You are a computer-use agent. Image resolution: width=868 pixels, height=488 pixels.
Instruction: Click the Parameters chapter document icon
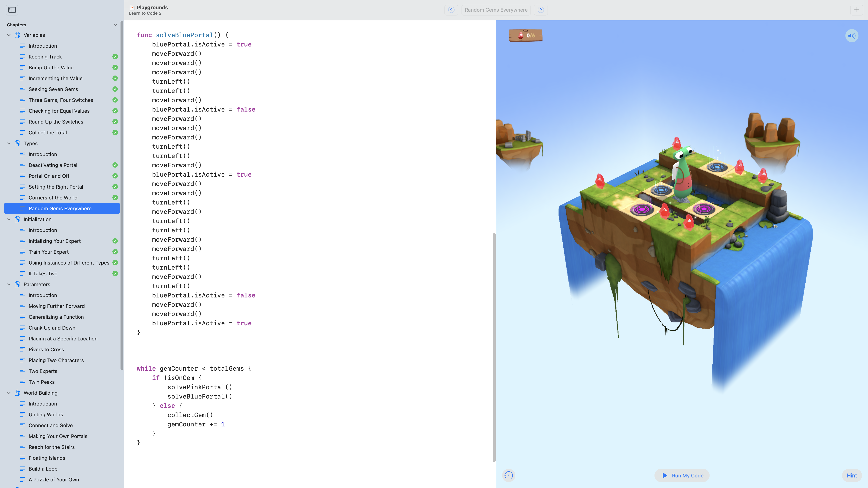tap(17, 284)
